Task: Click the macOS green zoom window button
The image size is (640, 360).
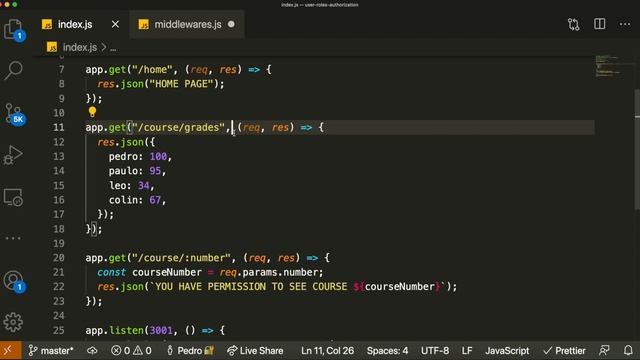Action: [x=15, y=4]
